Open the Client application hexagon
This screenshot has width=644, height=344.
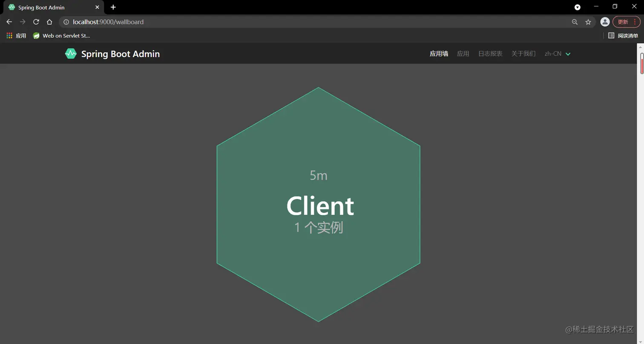[x=319, y=205]
